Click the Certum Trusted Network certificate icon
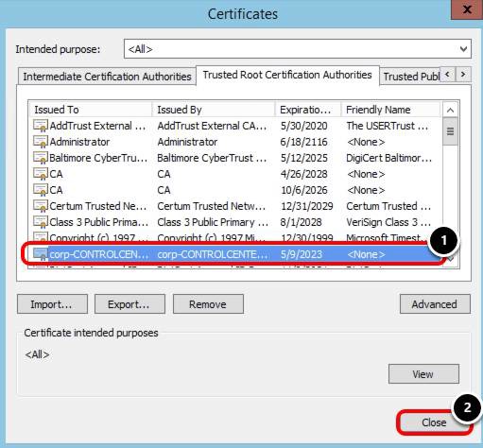Viewport: 483px width, 448px height. coord(41,206)
